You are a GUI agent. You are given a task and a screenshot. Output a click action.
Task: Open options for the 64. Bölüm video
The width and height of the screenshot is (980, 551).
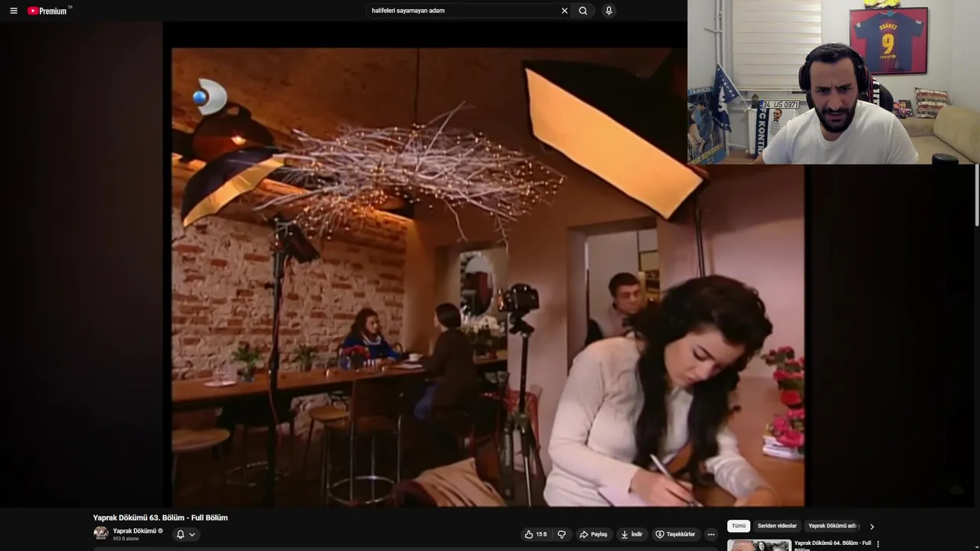pos(878,544)
